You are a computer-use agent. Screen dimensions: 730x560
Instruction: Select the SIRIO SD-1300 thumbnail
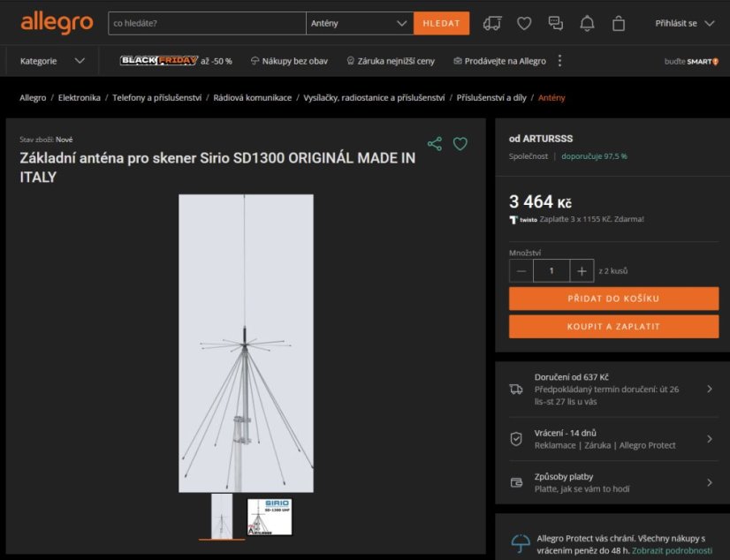click(x=270, y=517)
